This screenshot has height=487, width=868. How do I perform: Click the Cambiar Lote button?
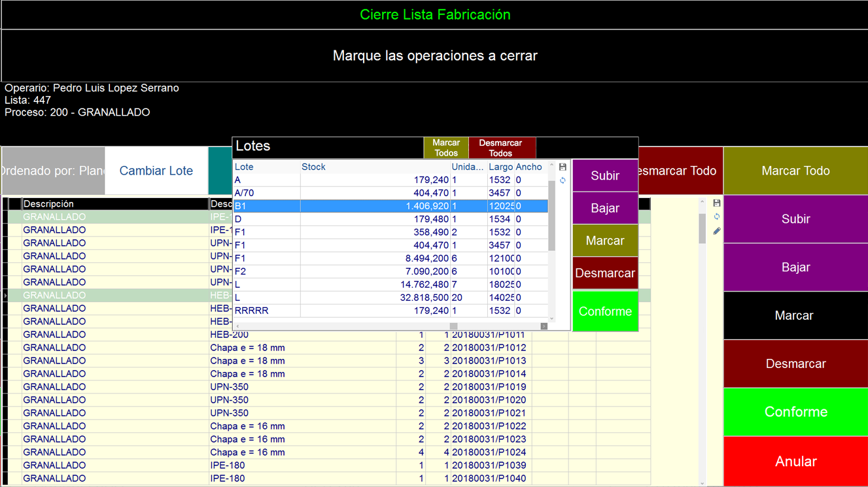click(x=156, y=171)
